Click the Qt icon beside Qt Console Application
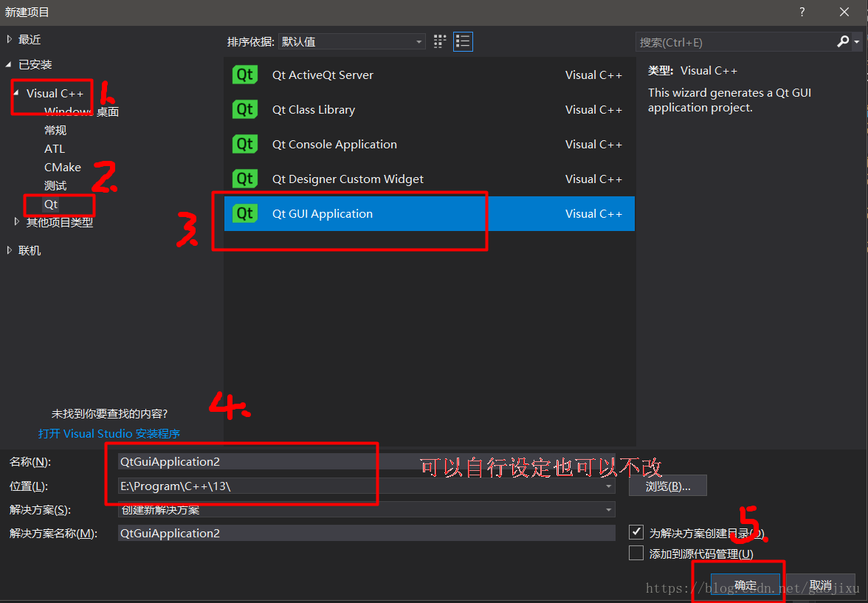This screenshot has height=603, width=868. [x=245, y=145]
